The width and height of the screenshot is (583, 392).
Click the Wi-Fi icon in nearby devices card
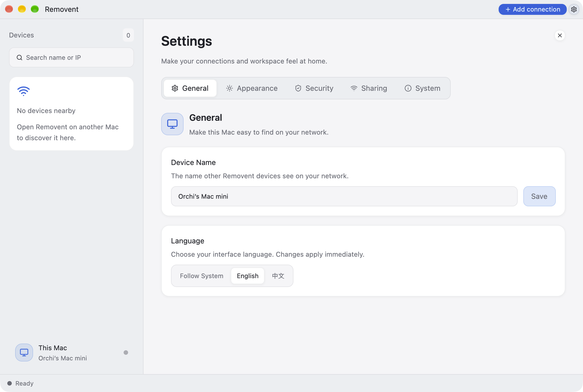(x=24, y=91)
